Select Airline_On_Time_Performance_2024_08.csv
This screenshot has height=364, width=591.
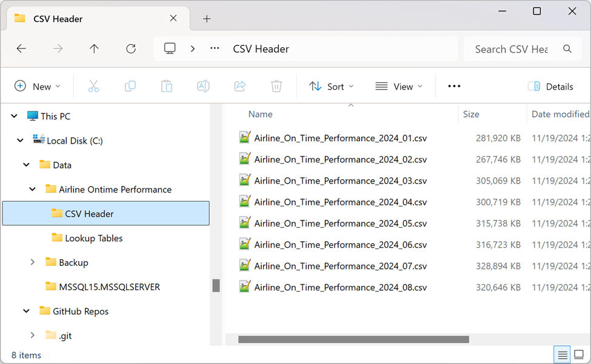(340, 288)
